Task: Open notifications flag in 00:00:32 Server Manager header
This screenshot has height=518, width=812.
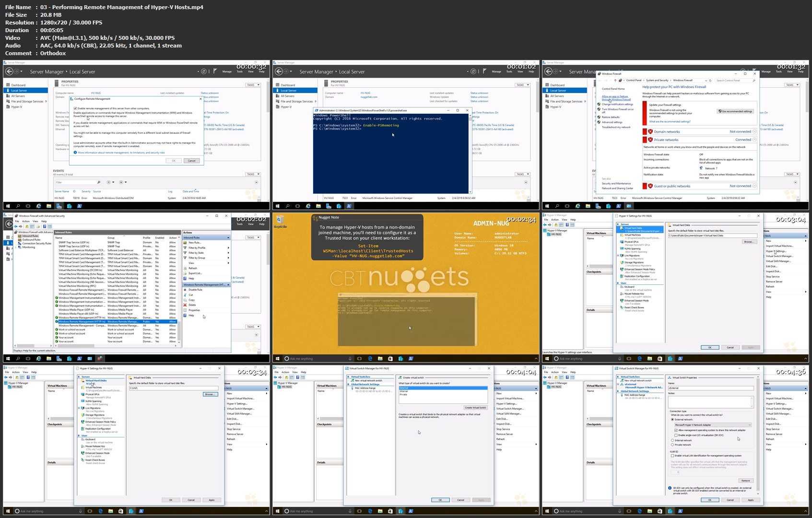Action: [x=215, y=71]
